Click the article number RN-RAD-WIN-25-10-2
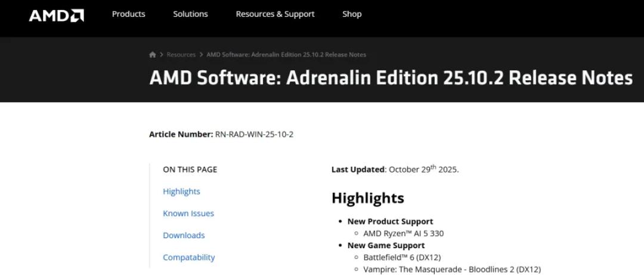This screenshot has width=644, height=275. click(254, 135)
